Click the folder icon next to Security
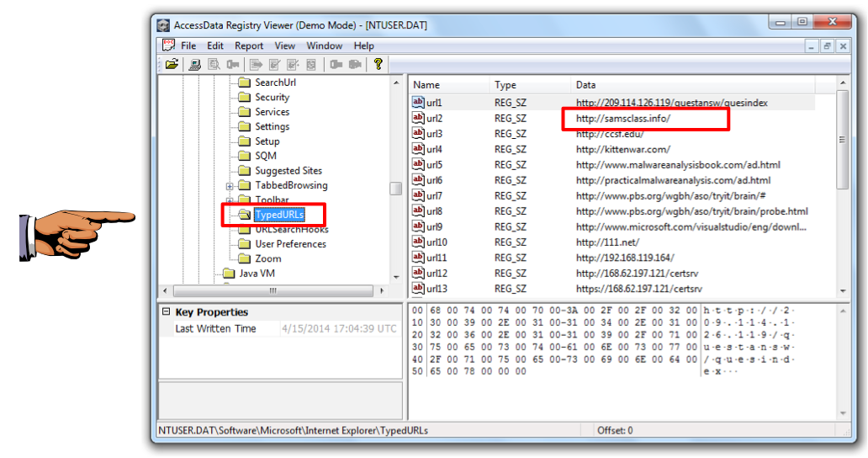This screenshot has height=458, width=868. pyautogui.click(x=244, y=97)
